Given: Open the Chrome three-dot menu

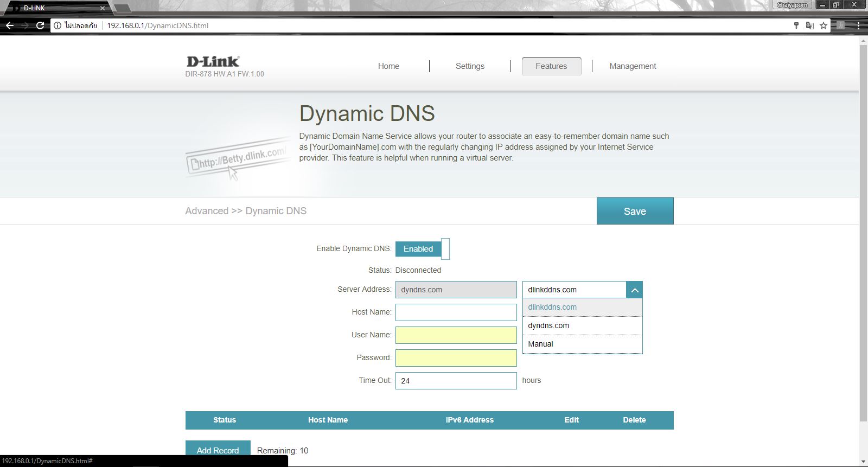Looking at the screenshot, I should point(858,25).
